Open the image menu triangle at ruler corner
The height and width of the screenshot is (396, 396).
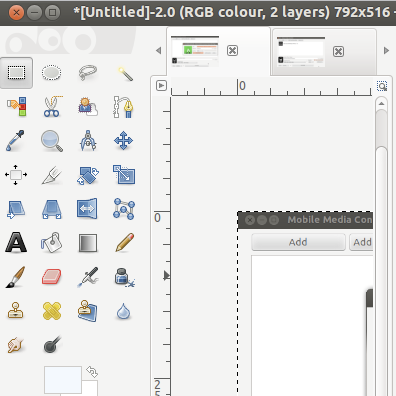tap(161, 86)
